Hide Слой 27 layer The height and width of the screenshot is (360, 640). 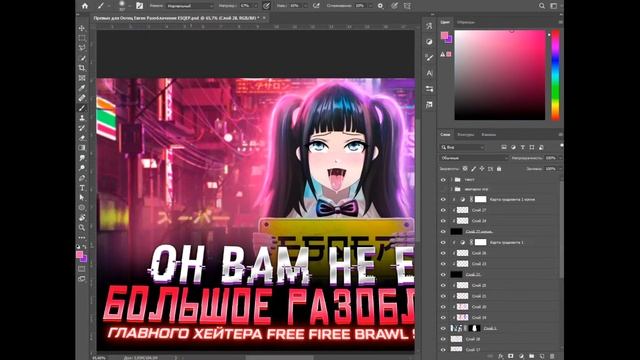coord(443,210)
